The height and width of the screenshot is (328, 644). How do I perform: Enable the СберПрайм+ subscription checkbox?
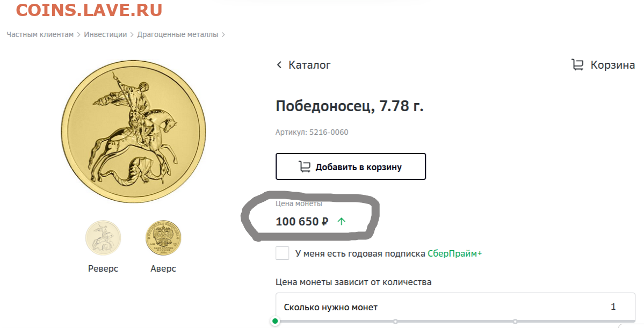(x=283, y=253)
